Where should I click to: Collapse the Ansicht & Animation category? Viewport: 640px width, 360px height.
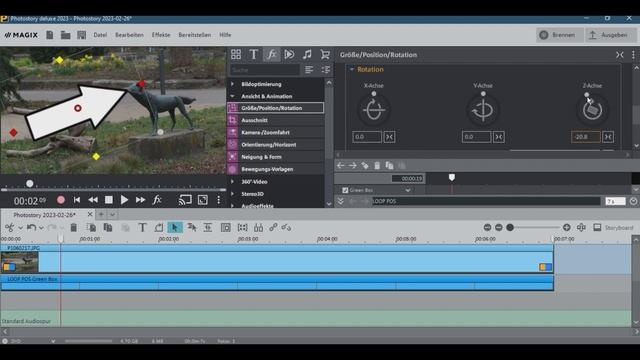coord(232,96)
